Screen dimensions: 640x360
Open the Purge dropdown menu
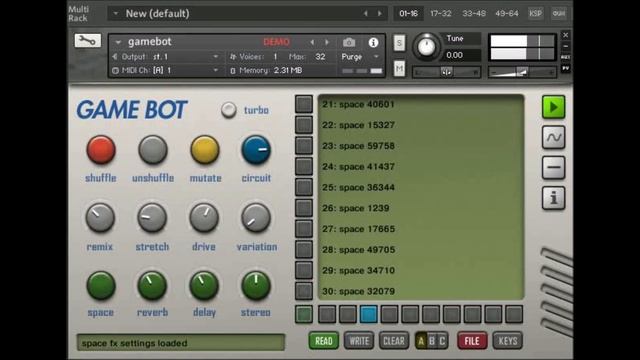pyautogui.click(x=361, y=57)
